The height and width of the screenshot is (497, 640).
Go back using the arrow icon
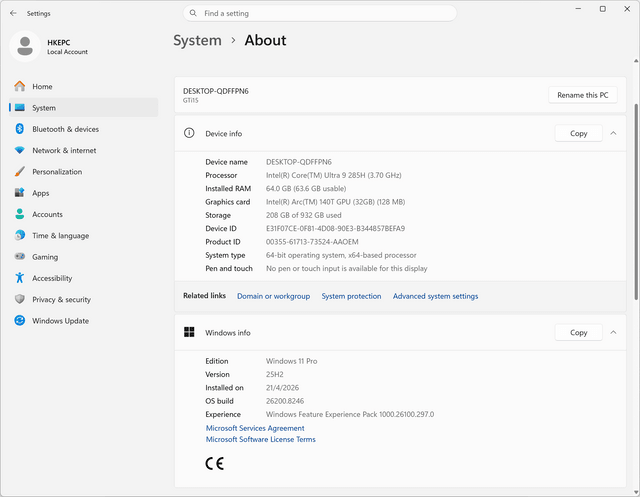coord(13,13)
